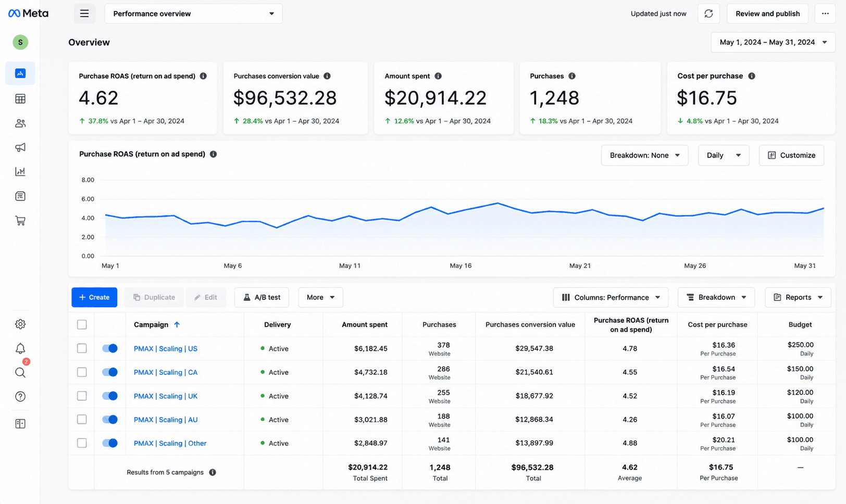Show info for Amount spent card
Viewport: 846px width, 504px height.
pos(438,76)
